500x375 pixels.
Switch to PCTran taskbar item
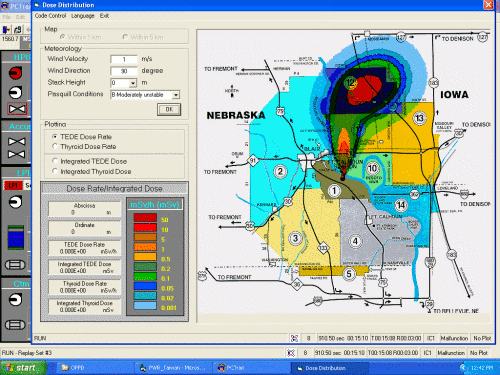(x=251, y=368)
